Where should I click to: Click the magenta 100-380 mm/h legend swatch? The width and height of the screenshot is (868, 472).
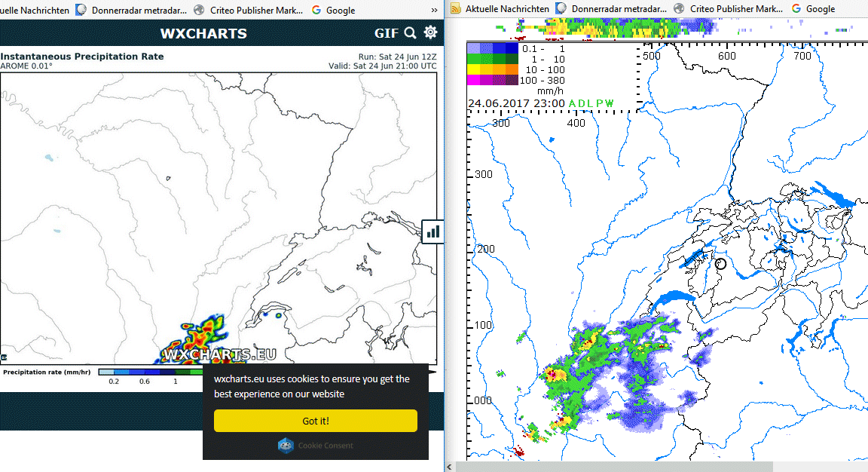(476, 80)
